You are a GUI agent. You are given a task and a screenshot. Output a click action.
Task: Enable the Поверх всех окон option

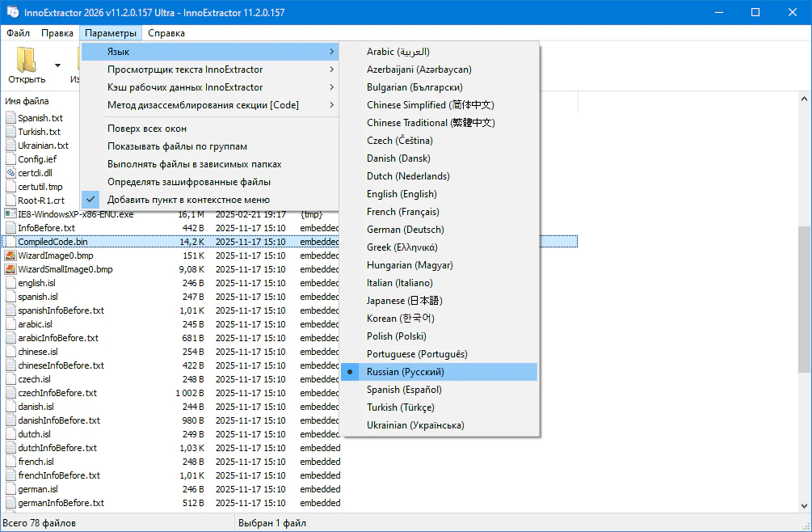[x=147, y=129]
